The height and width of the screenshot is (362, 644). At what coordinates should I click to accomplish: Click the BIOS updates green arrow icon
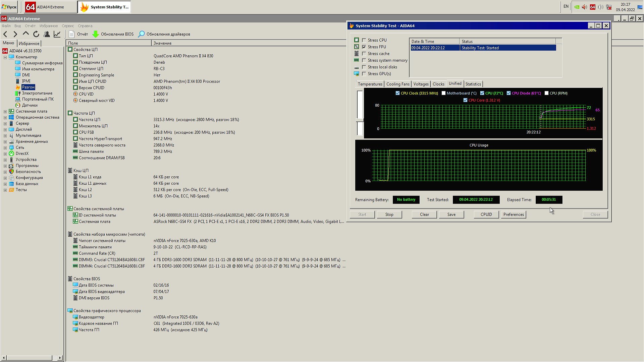pyautogui.click(x=96, y=34)
